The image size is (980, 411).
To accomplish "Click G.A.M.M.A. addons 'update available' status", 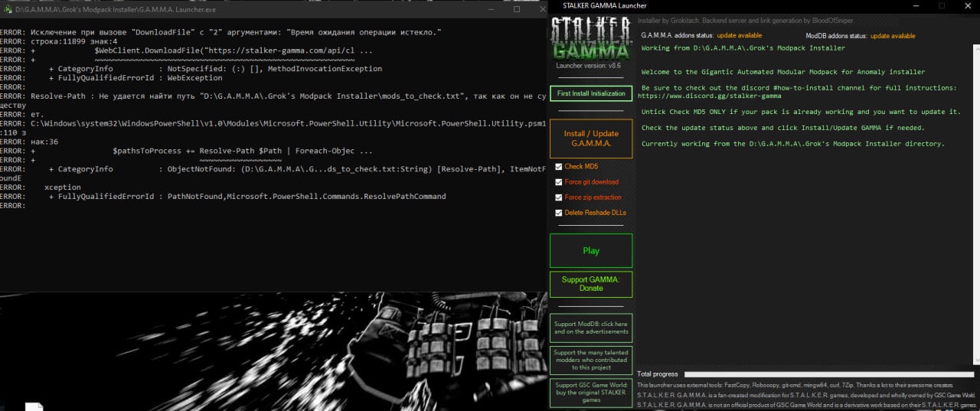I will [x=739, y=36].
